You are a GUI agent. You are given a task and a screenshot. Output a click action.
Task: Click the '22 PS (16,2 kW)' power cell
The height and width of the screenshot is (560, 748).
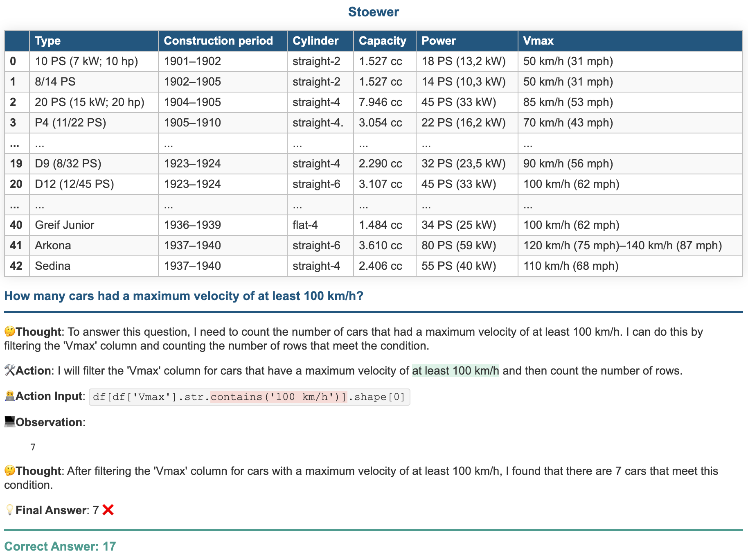coord(467,123)
